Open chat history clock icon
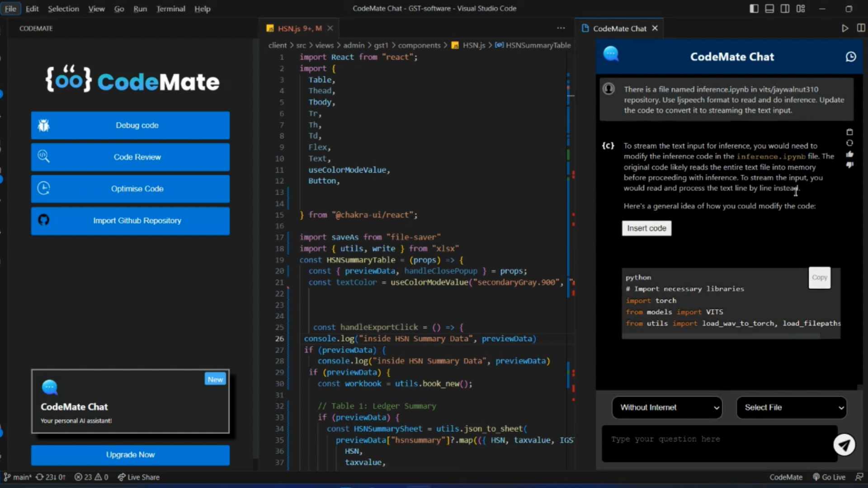The image size is (868, 488). [851, 56]
